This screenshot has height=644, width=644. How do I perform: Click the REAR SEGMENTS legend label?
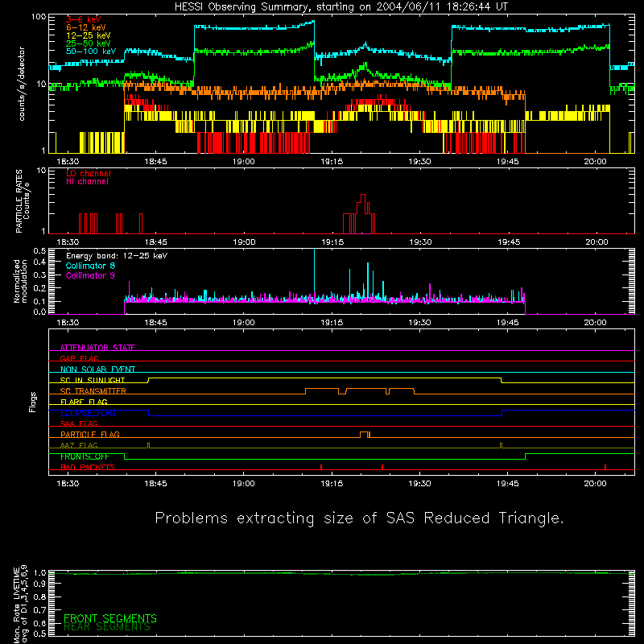point(107,627)
